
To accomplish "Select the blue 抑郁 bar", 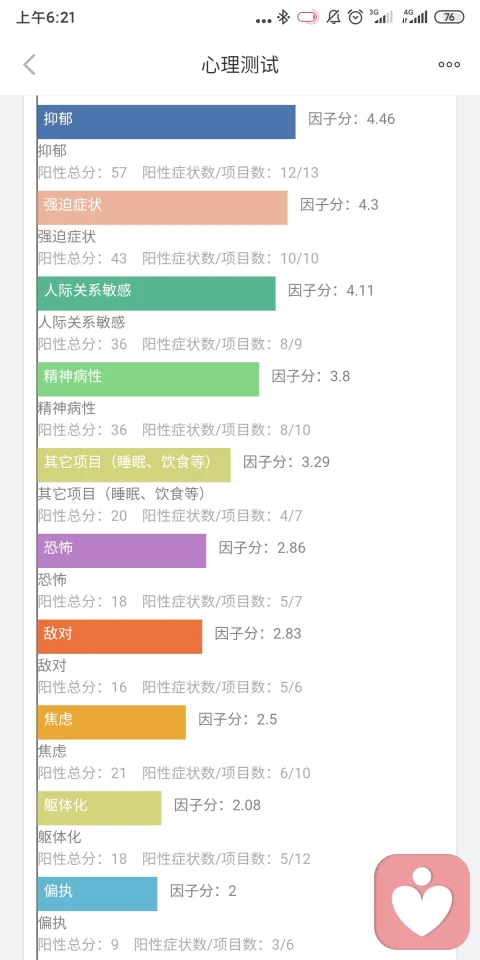I will pos(166,122).
